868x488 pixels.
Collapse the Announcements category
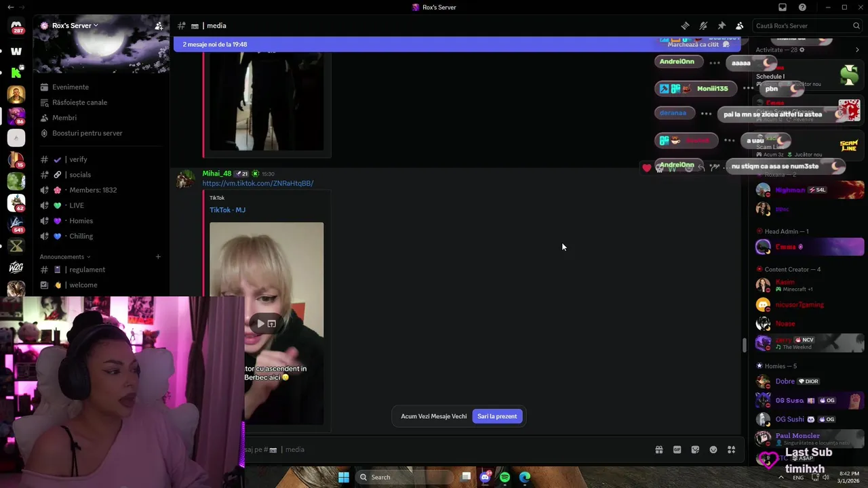tap(65, 257)
